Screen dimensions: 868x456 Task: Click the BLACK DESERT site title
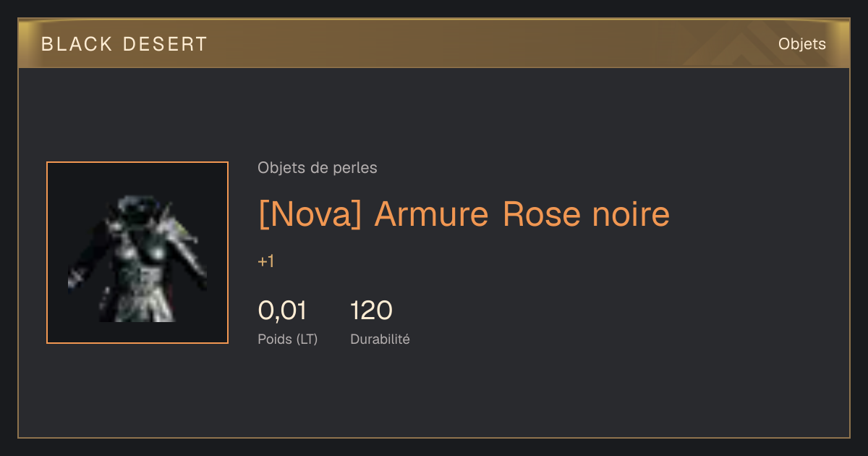pos(124,44)
